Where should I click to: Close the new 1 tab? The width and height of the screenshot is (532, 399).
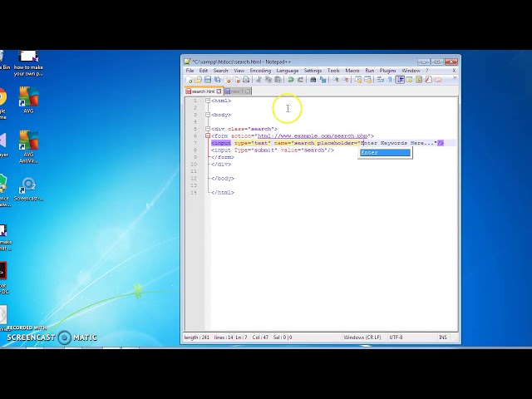[248, 91]
